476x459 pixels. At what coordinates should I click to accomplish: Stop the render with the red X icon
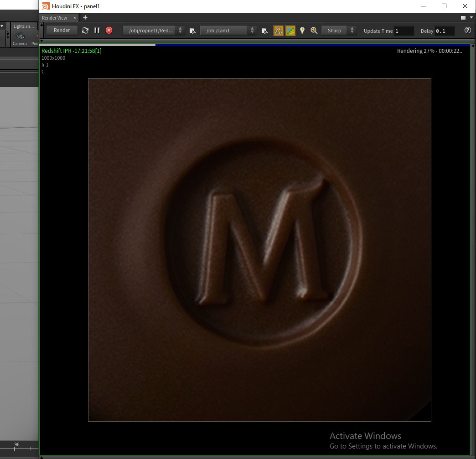(109, 31)
